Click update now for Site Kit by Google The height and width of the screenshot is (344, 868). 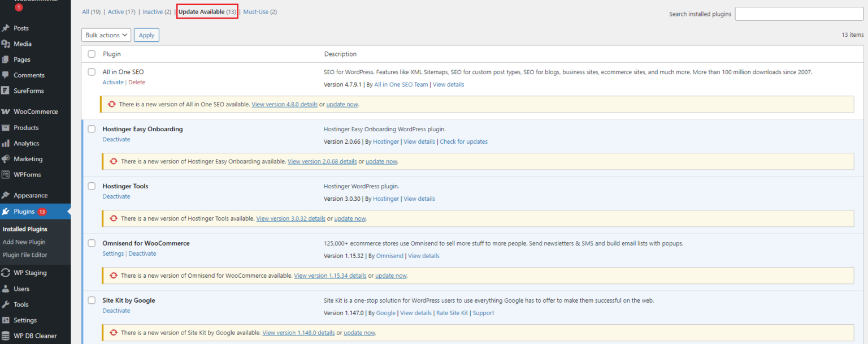tap(359, 332)
